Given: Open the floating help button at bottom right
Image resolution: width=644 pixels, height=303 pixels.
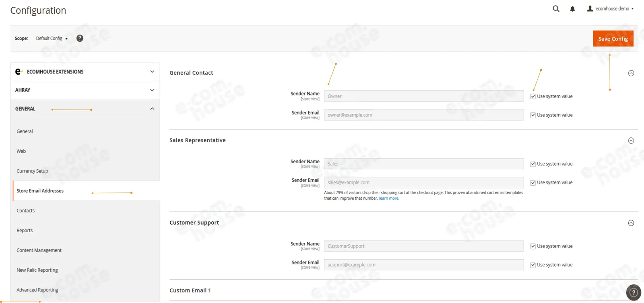Looking at the screenshot, I should click(634, 293).
